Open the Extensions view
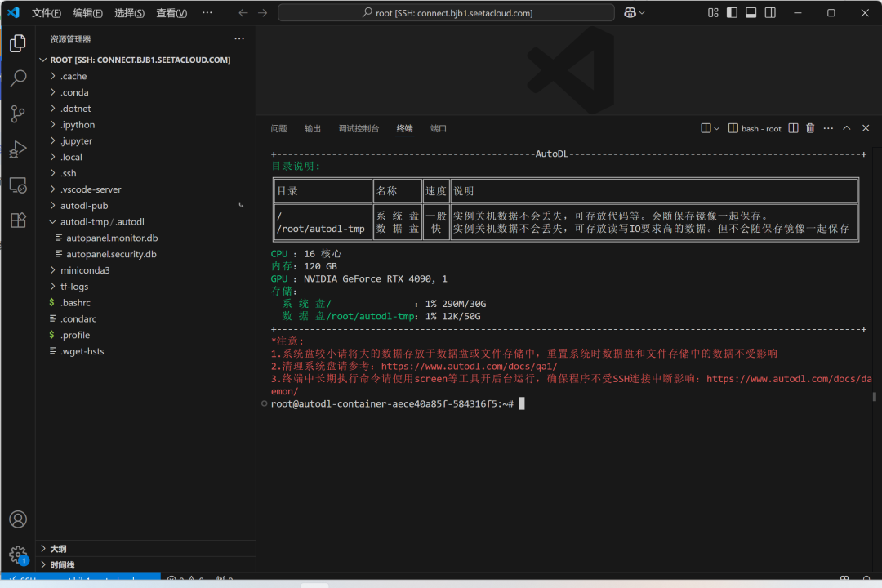 (x=18, y=220)
